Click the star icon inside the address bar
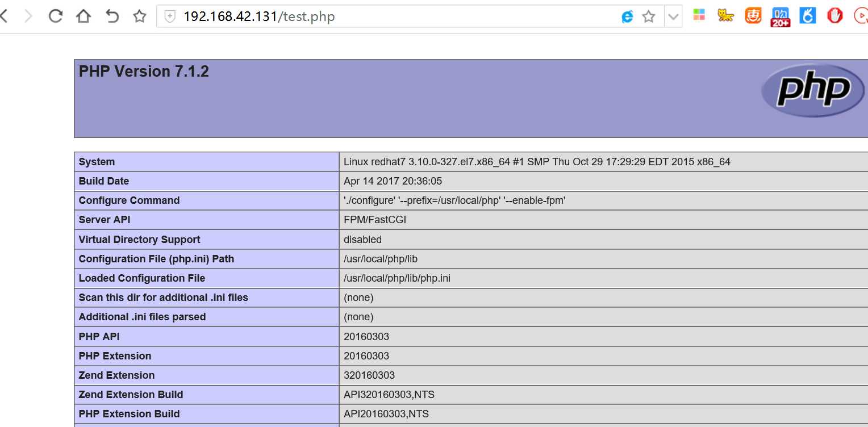 coord(649,17)
